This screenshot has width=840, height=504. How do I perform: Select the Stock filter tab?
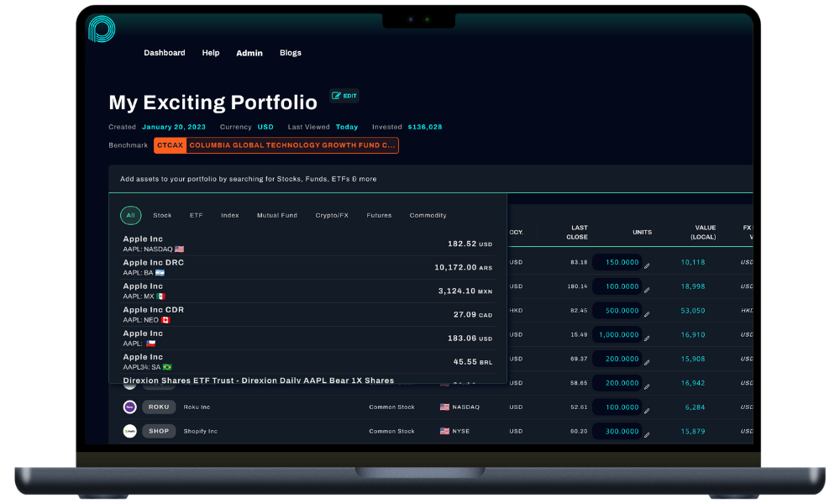click(162, 215)
